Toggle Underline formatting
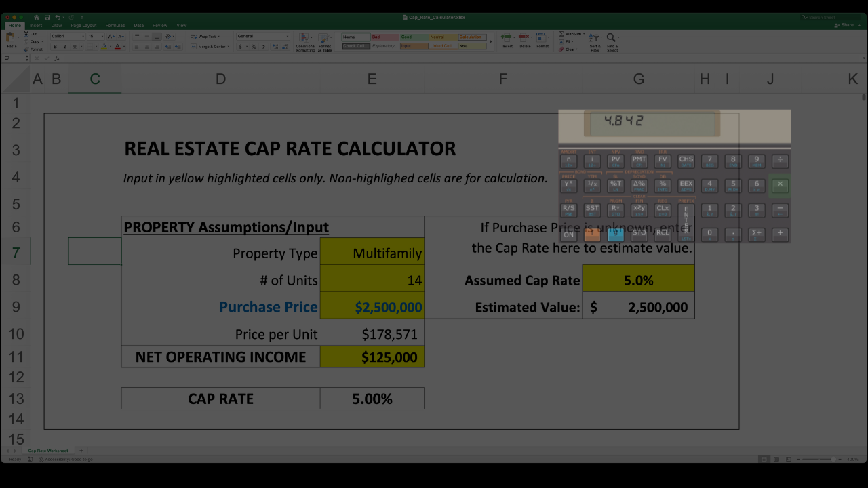This screenshot has width=868, height=488. click(73, 47)
